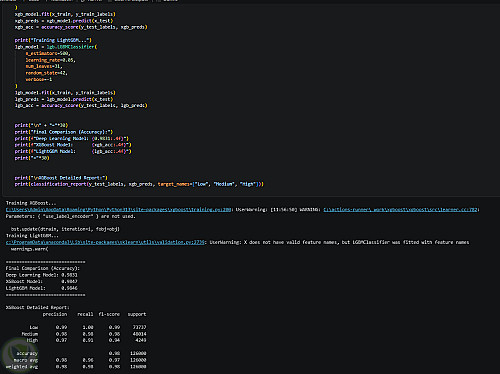Click the XGBoost Detailed Report output heading
Viewport: 500px width, 374px height.
pos(38,307)
